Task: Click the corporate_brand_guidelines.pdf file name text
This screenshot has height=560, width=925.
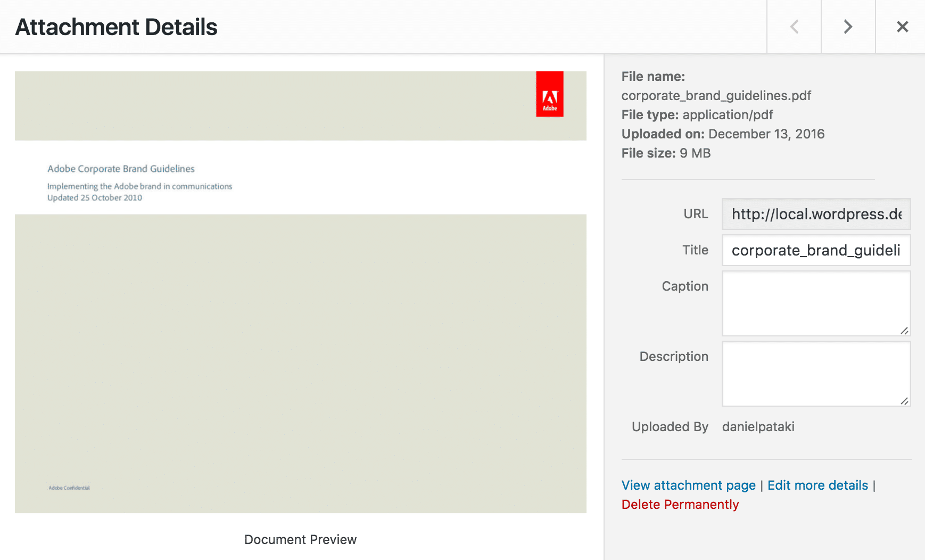Action: (x=716, y=96)
